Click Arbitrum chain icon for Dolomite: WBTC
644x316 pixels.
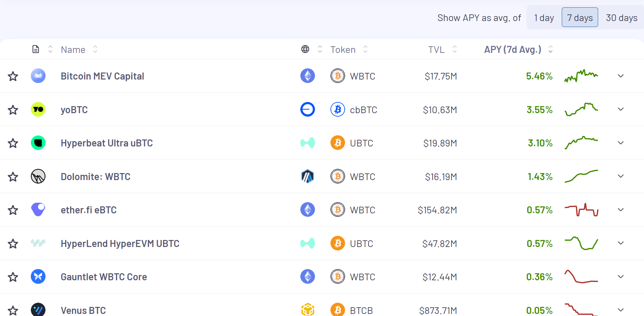pyautogui.click(x=308, y=176)
